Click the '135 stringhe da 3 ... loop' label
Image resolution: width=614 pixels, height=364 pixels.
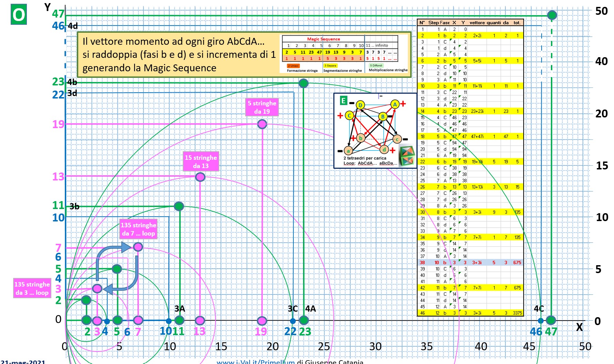coord(32,288)
